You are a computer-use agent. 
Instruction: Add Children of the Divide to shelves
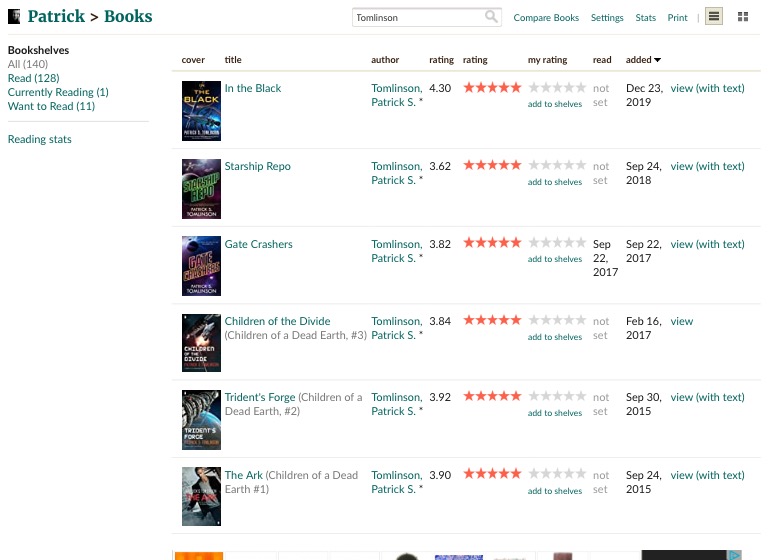pos(555,337)
